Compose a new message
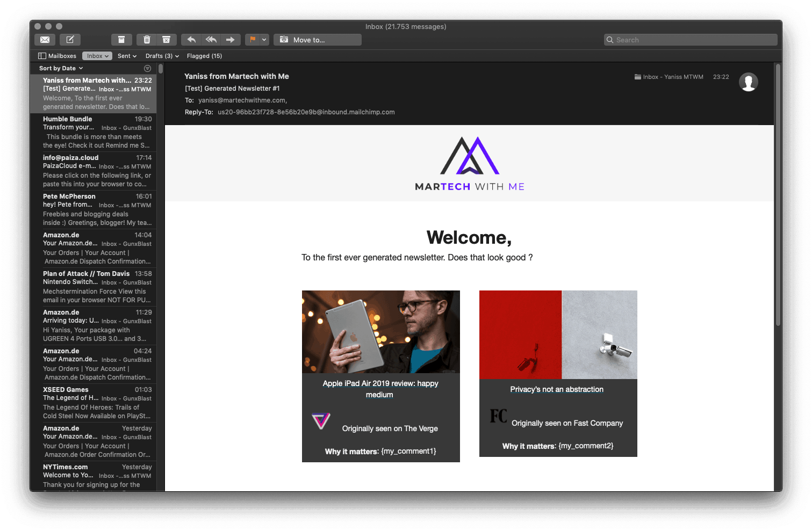This screenshot has width=812, height=531. 70,40
